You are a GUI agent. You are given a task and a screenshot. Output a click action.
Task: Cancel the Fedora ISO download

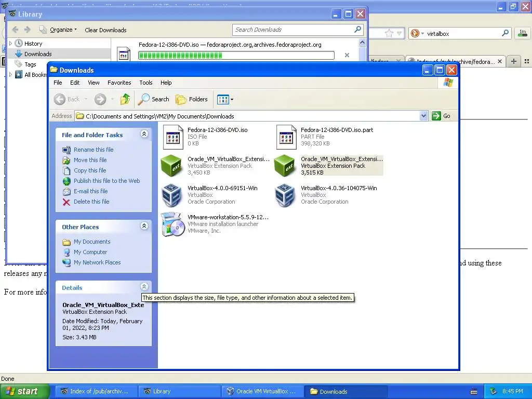point(347,55)
